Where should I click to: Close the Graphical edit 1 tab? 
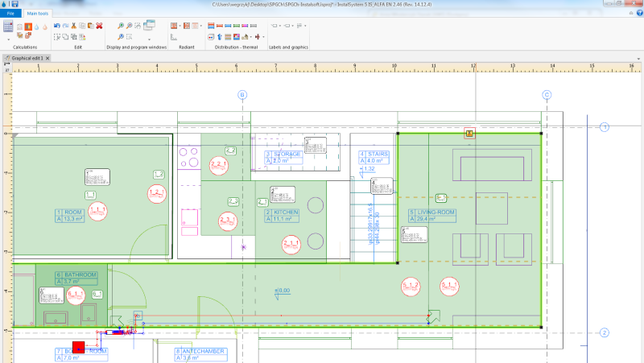47,58
